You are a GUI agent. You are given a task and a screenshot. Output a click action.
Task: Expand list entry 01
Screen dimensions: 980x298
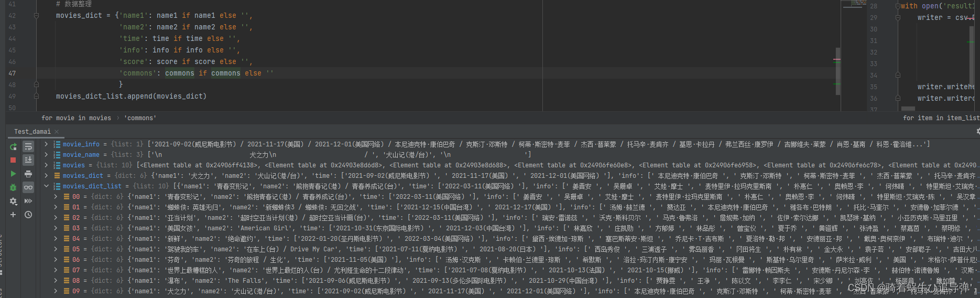[56, 207]
